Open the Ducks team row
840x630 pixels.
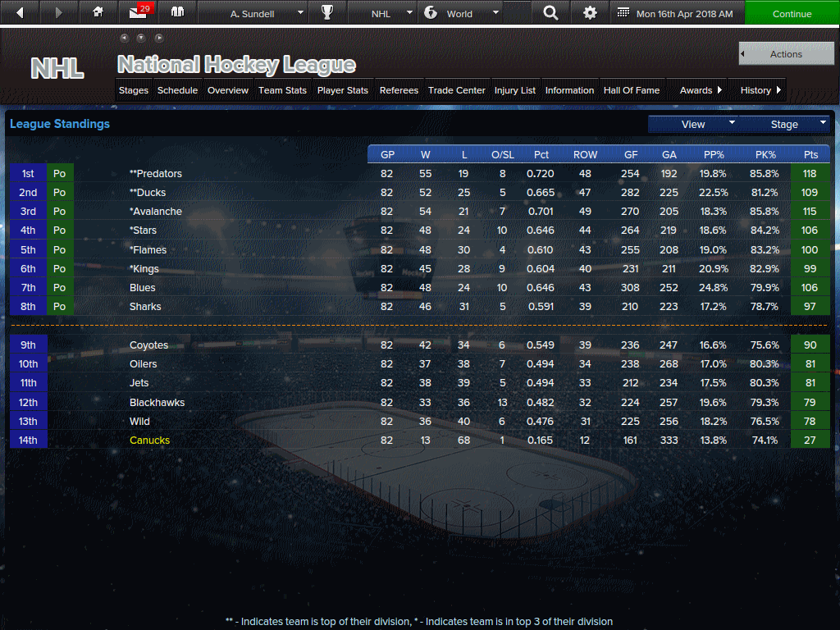419,192
